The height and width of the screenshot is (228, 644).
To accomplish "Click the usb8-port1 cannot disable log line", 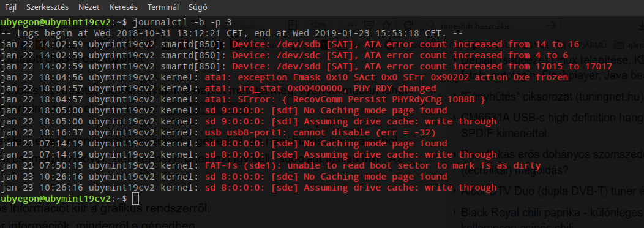I will click(x=218, y=132).
